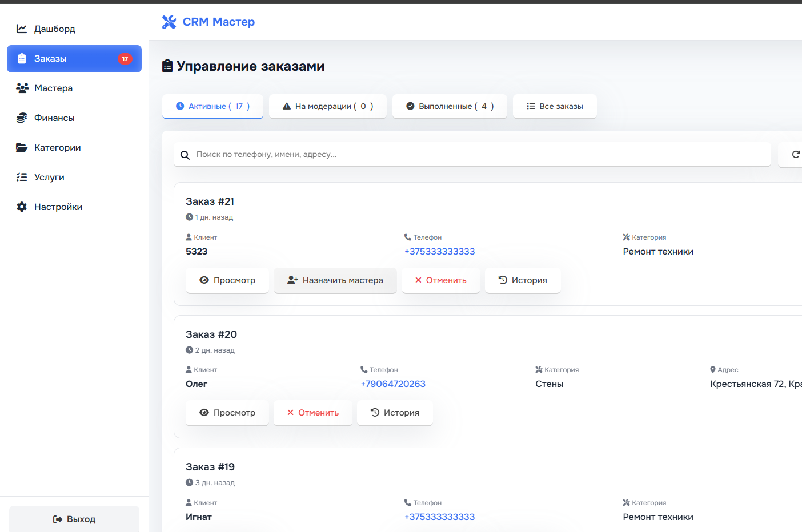Switch to the Активные tab
Screen dimensions: 802x532
point(212,106)
